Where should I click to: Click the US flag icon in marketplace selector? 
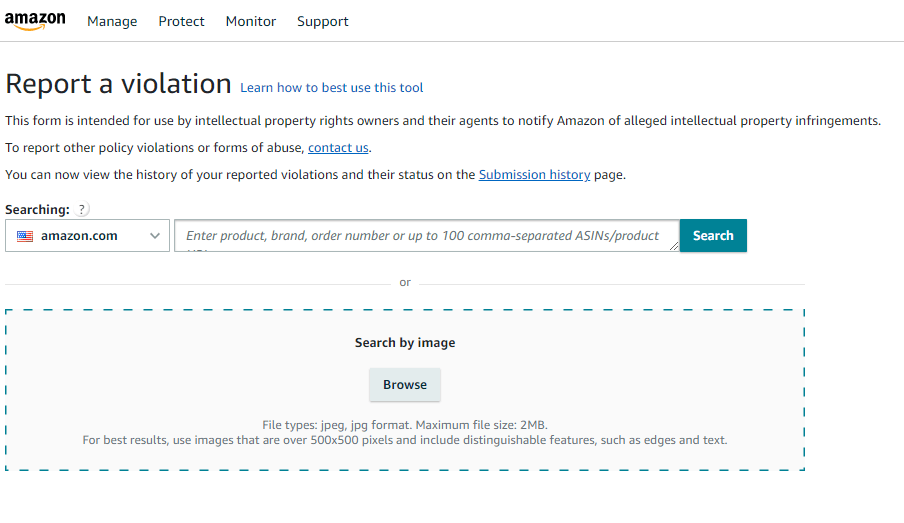point(25,236)
